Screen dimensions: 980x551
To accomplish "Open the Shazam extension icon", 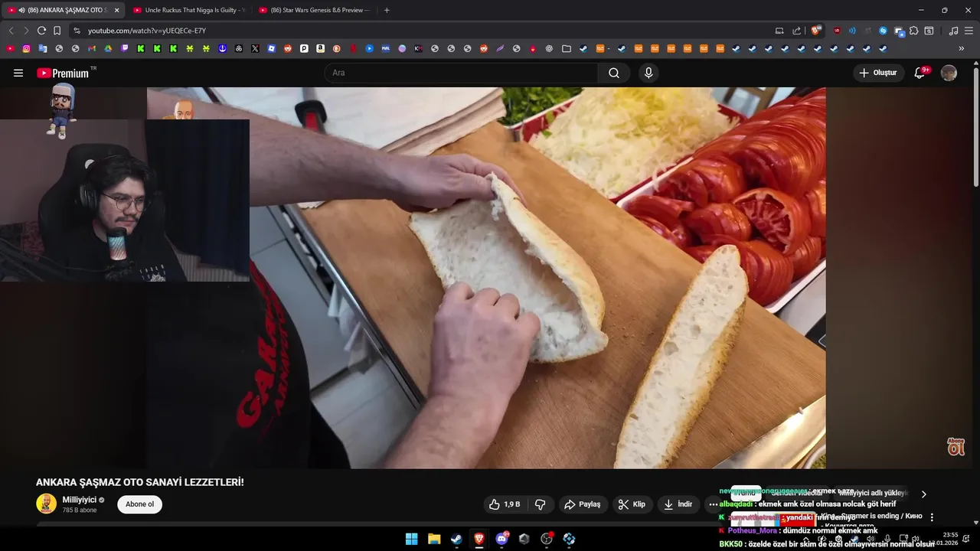I will coord(883,31).
